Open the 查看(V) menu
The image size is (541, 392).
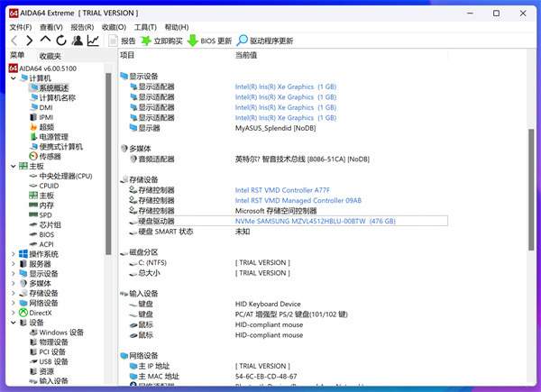tap(50, 27)
